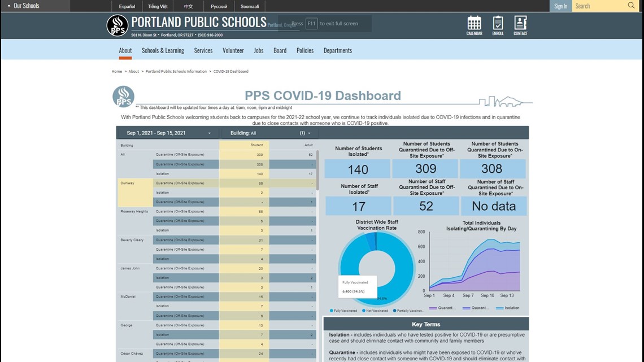Switch language to Русский
The image size is (644, 362).
[x=219, y=6]
